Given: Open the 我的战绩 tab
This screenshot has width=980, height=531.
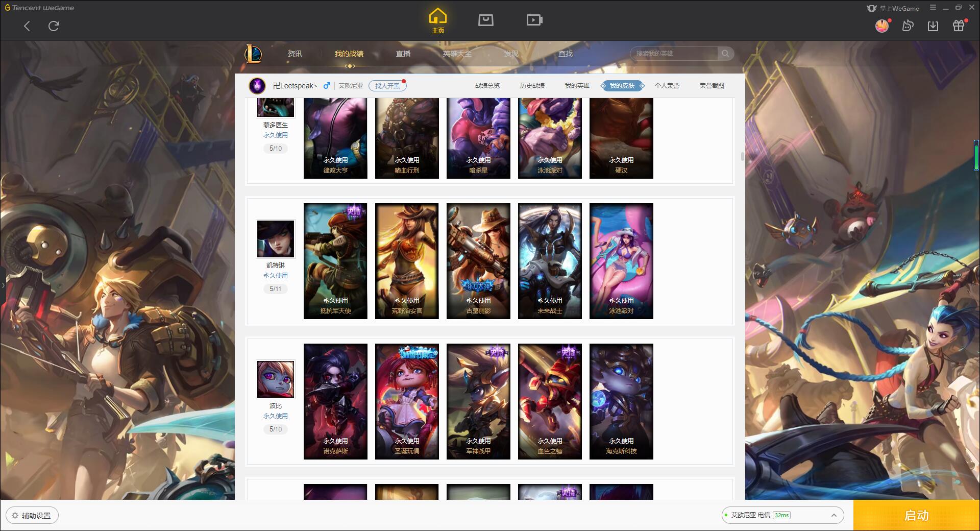Looking at the screenshot, I should [x=349, y=54].
